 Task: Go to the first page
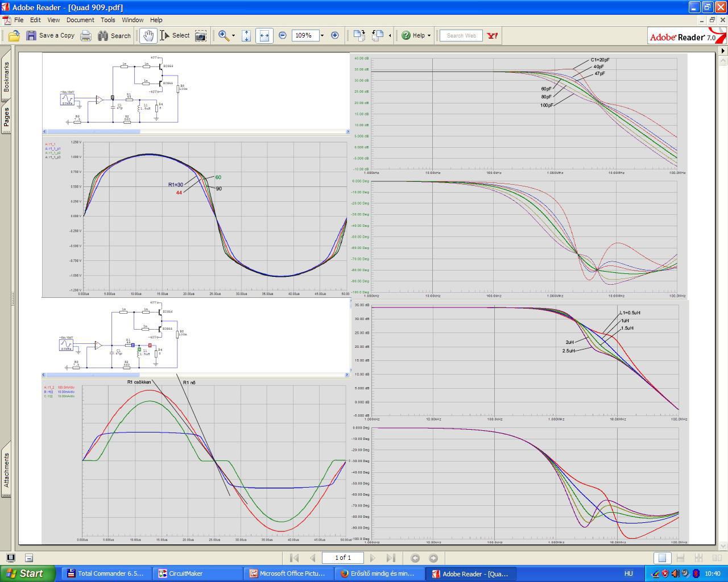pos(294,558)
